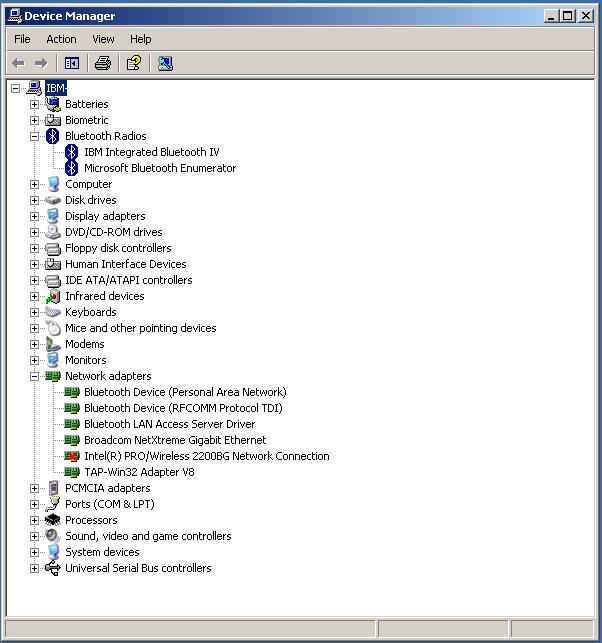
Task: Open the Help menu
Action: 141,39
